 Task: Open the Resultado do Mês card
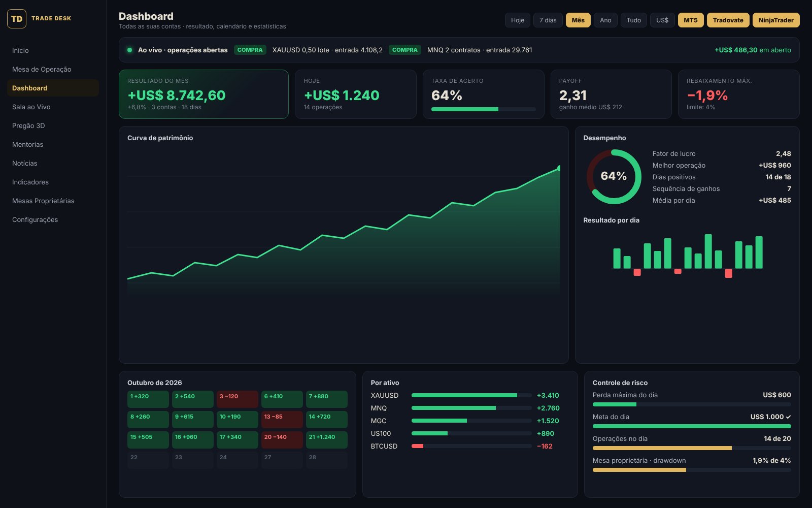[x=204, y=94]
